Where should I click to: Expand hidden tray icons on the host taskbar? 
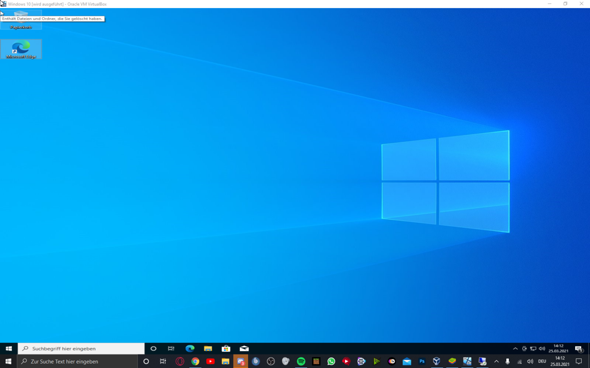tap(496, 361)
